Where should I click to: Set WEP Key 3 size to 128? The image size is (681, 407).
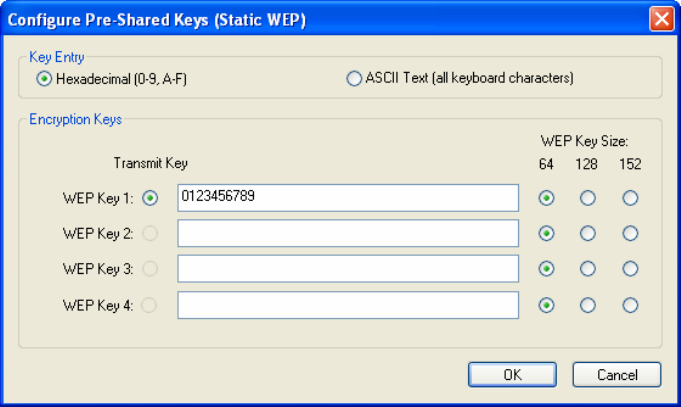click(x=588, y=269)
